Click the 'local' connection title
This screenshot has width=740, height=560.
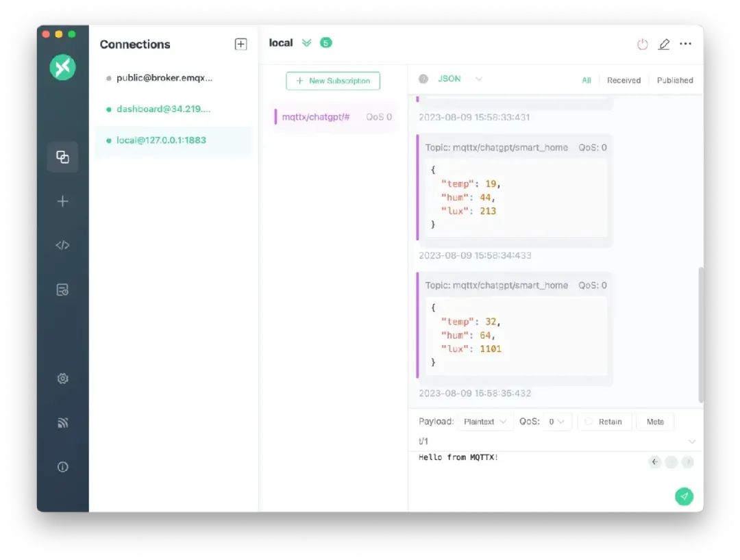[281, 43]
